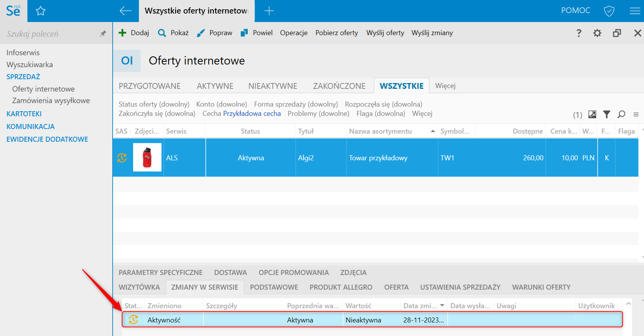Click the sync status icon in ALS row
The image size is (644, 336).
(122, 158)
